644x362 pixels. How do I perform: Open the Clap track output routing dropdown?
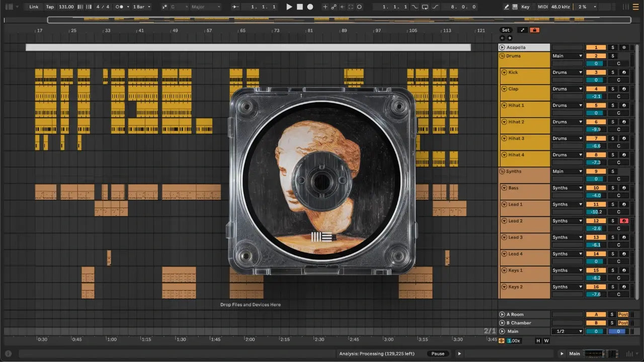(567, 89)
